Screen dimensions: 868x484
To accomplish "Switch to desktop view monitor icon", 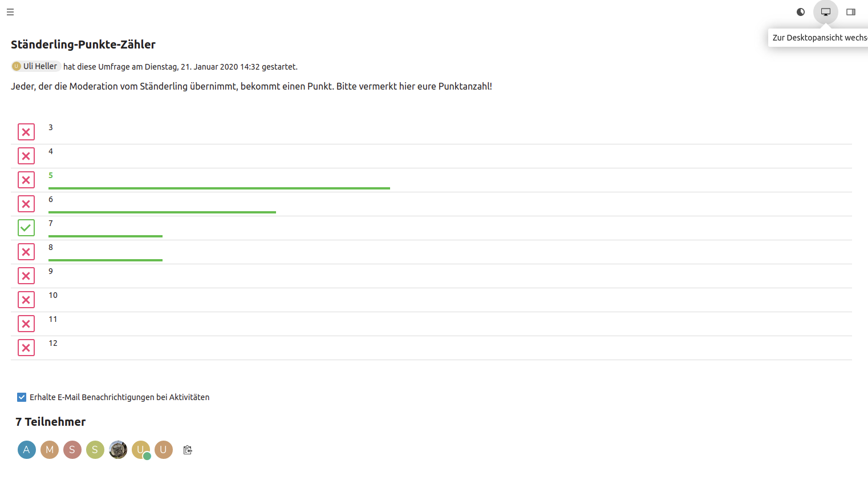I will point(826,12).
